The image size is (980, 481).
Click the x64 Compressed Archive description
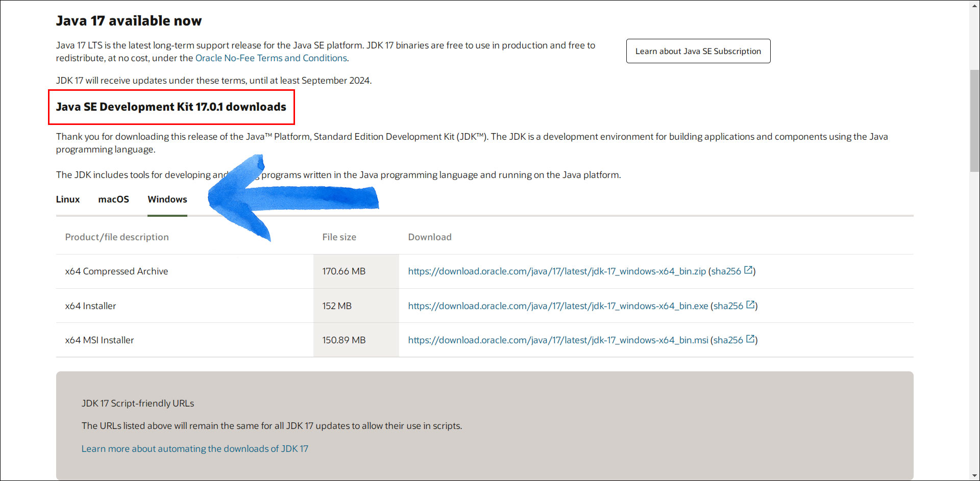116,271
